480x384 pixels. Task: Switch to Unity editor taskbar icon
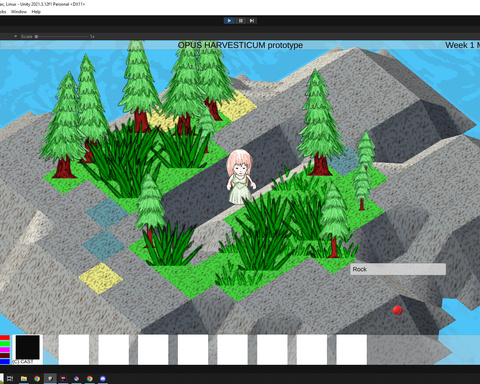[x=50, y=378]
